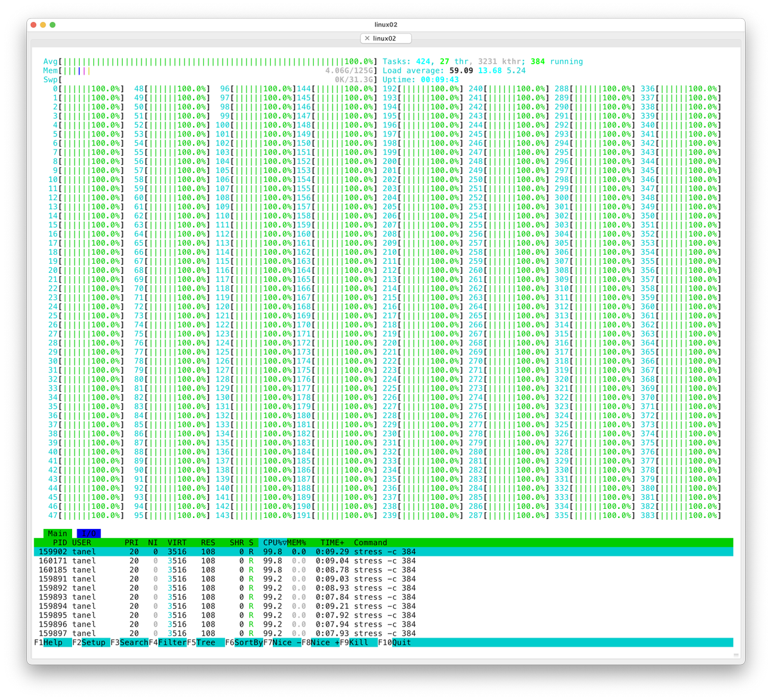This screenshot has height=700, width=772.
Task: Toggle F5 Tree view
Action: click(x=205, y=643)
